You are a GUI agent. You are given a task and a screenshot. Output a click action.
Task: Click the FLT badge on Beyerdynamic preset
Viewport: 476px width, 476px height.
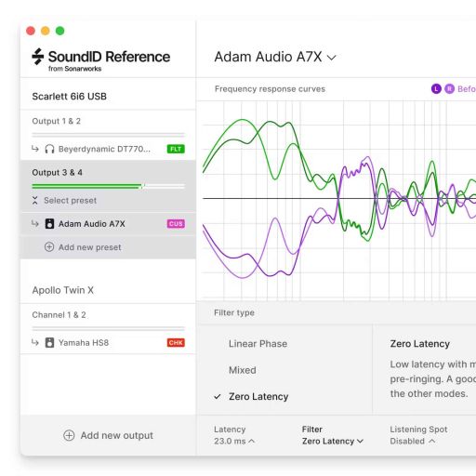click(x=176, y=149)
